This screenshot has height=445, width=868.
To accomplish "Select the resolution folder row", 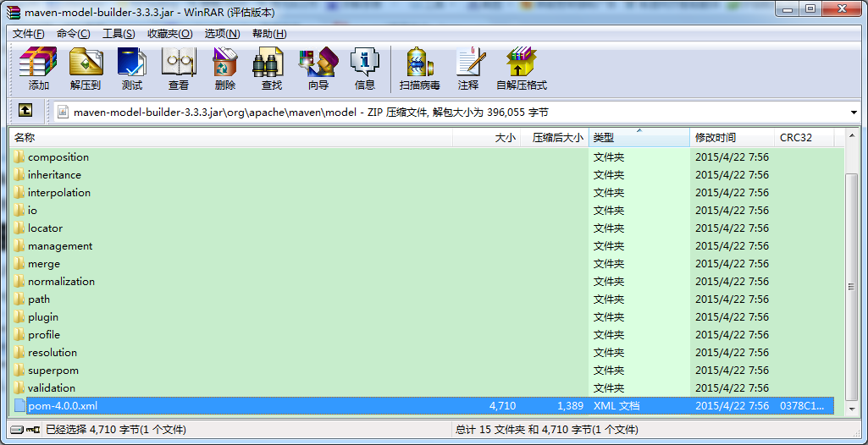I will [423, 352].
